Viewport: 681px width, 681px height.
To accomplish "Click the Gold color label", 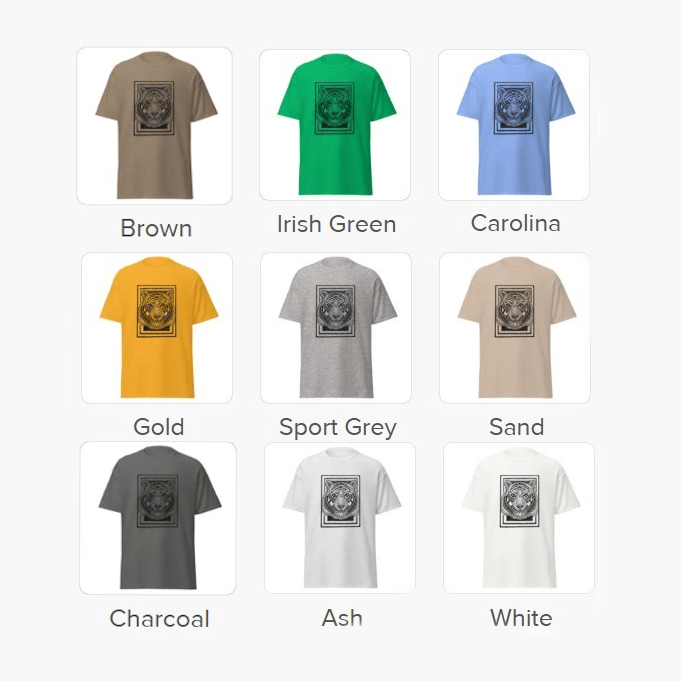I will pyautogui.click(x=159, y=426).
